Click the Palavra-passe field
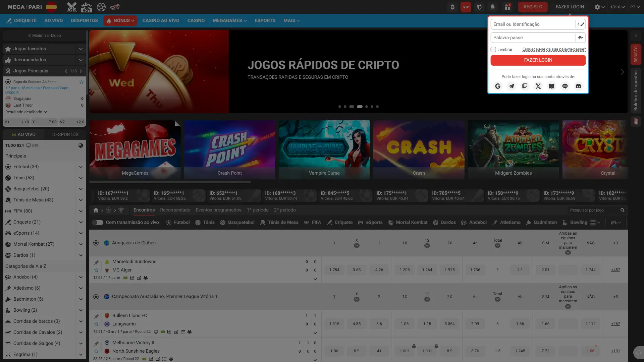This screenshot has height=362, width=644. pyautogui.click(x=533, y=38)
